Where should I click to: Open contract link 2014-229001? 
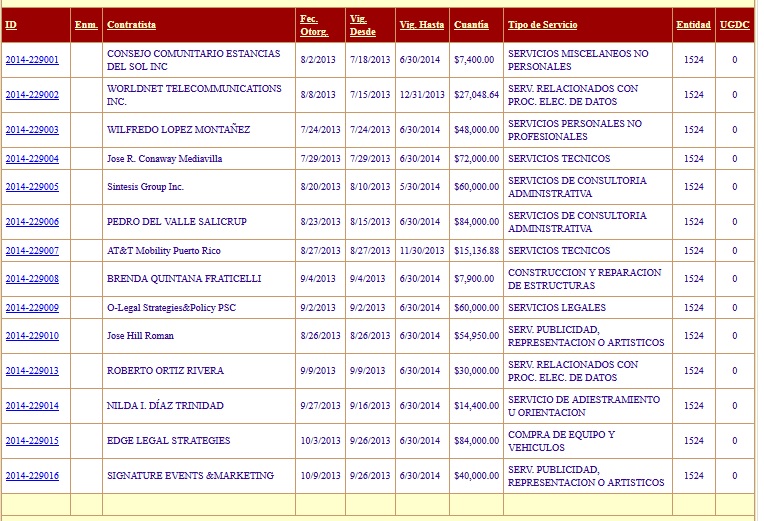32,60
